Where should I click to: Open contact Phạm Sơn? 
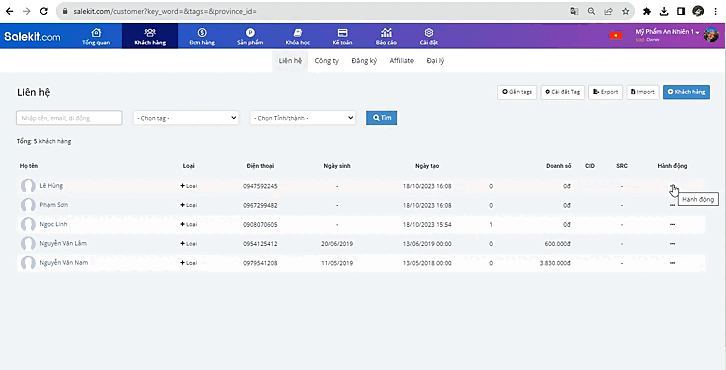pos(54,205)
